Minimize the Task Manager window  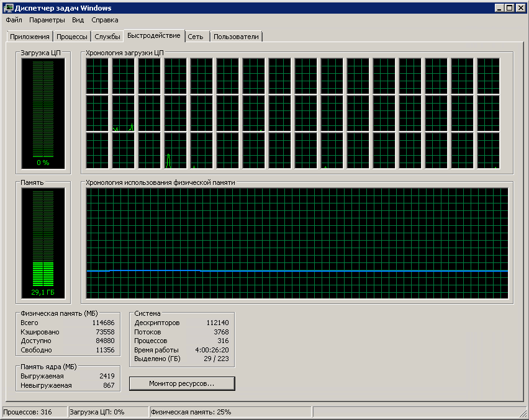(x=499, y=7)
